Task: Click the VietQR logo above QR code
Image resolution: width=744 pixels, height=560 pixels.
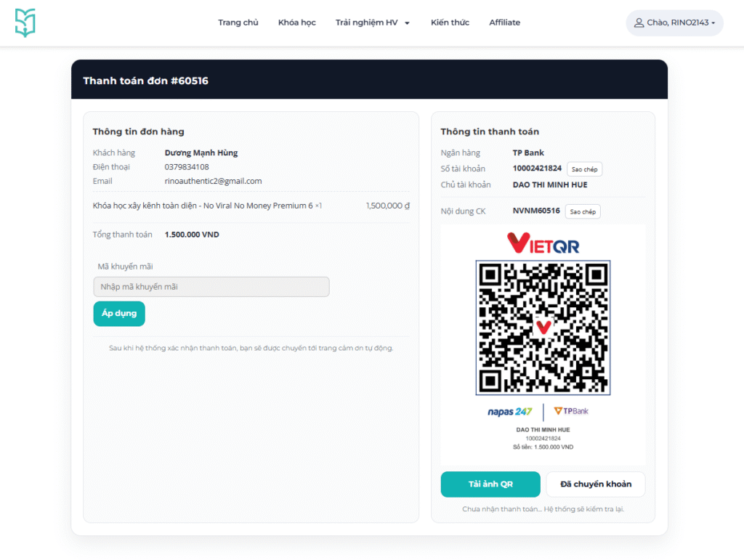Action: pyautogui.click(x=543, y=243)
